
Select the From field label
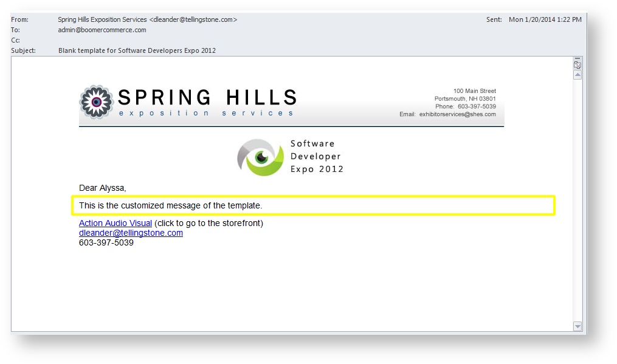click(19, 19)
